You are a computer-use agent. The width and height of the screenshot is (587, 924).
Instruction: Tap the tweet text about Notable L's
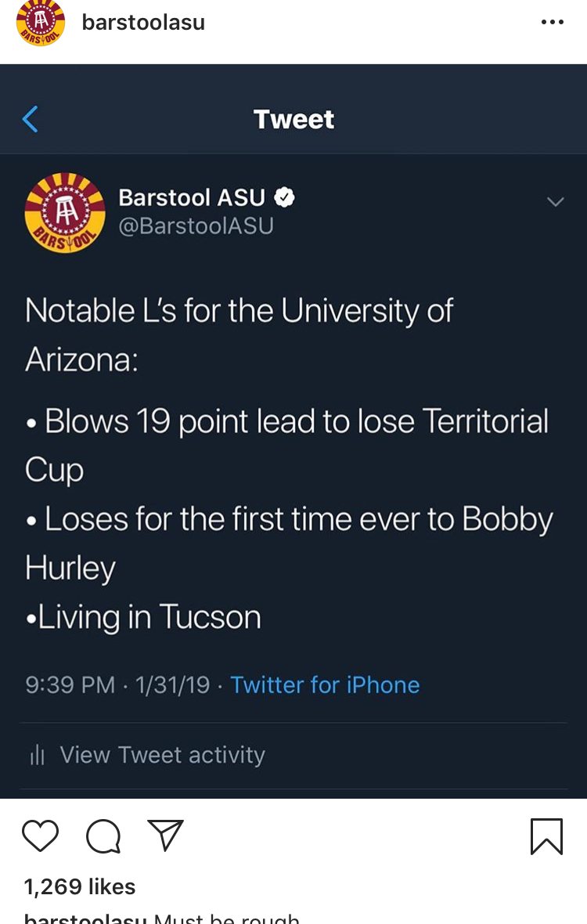(x=289, y=464)
